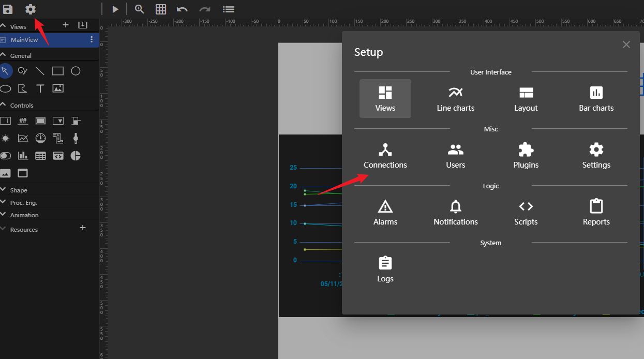Open Setup via the gear icon in top toolbar
Viewport: 644px width, 359px height.
tap(31, 9)
